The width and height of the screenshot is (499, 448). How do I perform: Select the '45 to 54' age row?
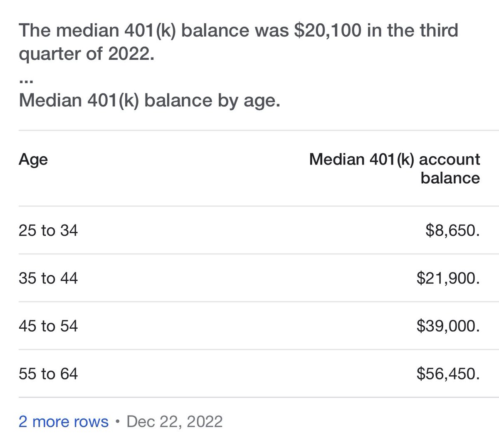coord(48,326)
